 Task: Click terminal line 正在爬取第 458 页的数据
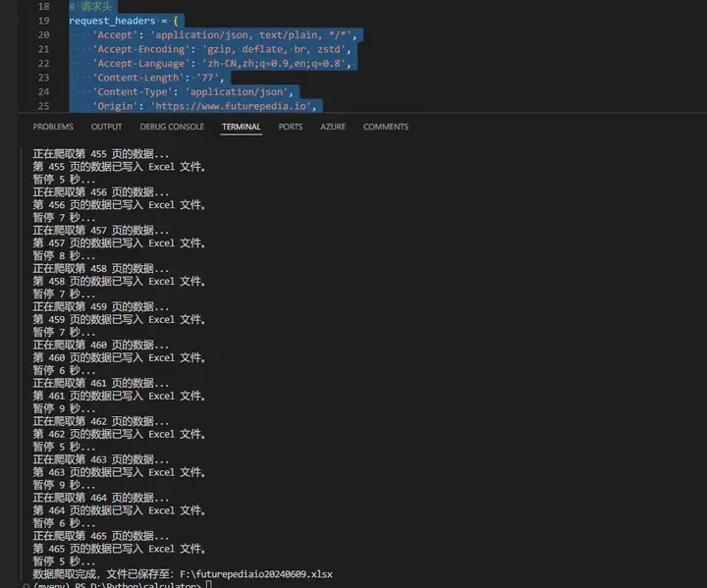click(x=100, y=268)
